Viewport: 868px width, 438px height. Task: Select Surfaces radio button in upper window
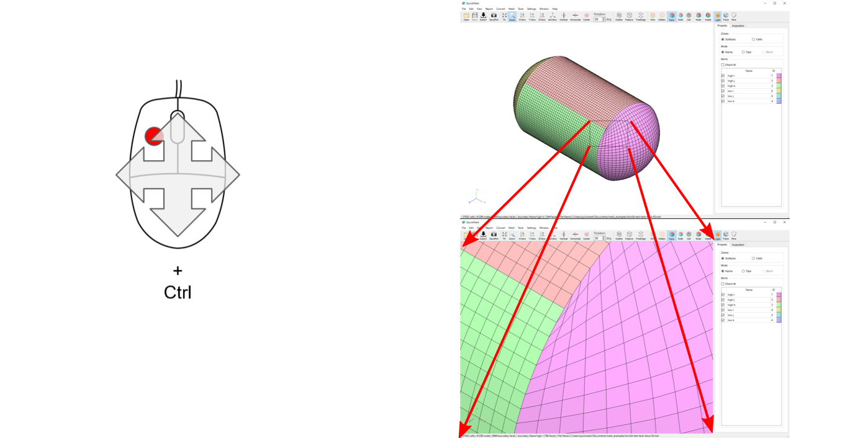click(x=723, y=39)
